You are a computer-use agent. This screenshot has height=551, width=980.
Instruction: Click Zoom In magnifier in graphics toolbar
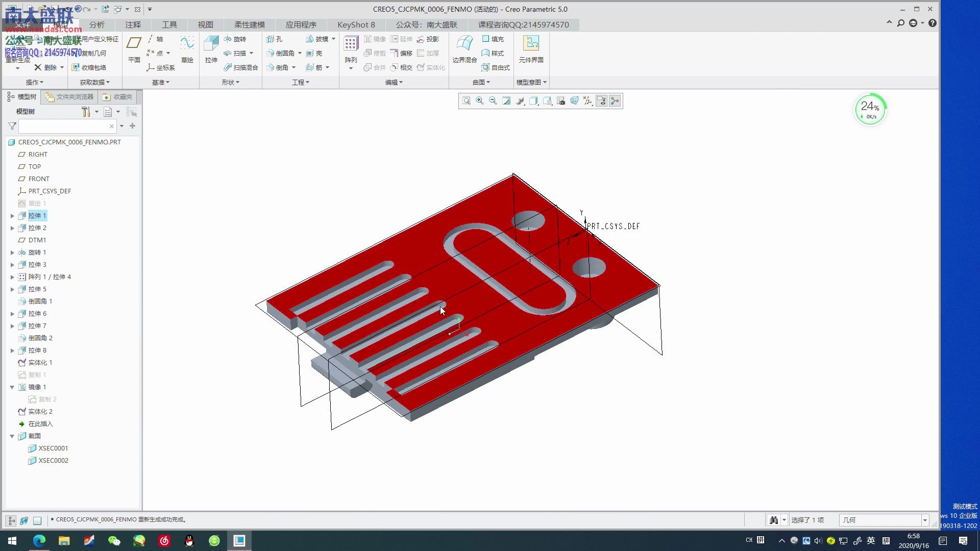tap(480, 101)
